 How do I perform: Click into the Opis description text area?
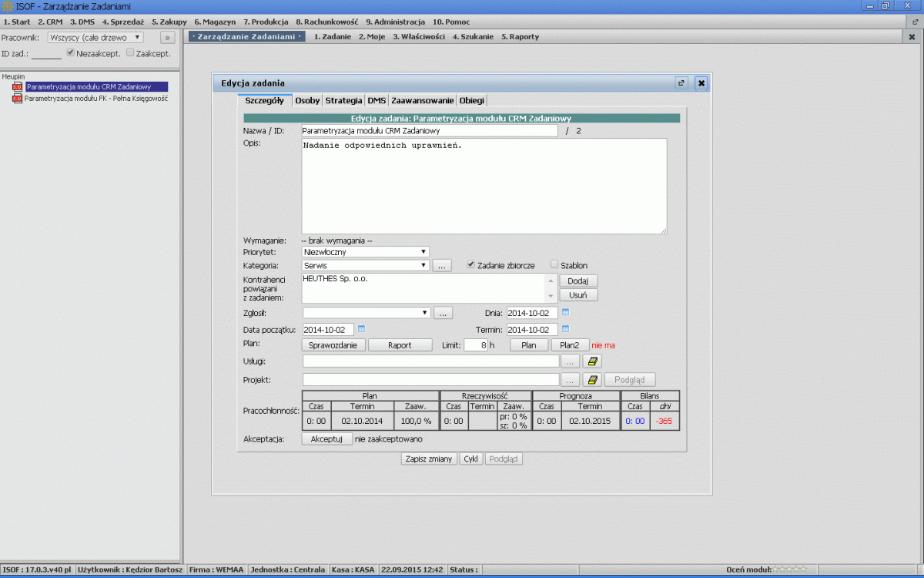484,186
